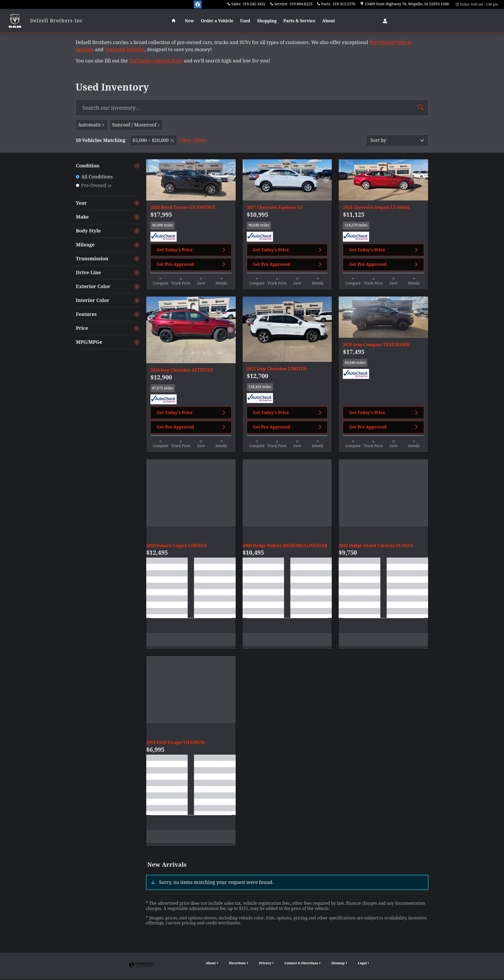
Task: Click the search magnifier icon
Action: click(420, 108)
